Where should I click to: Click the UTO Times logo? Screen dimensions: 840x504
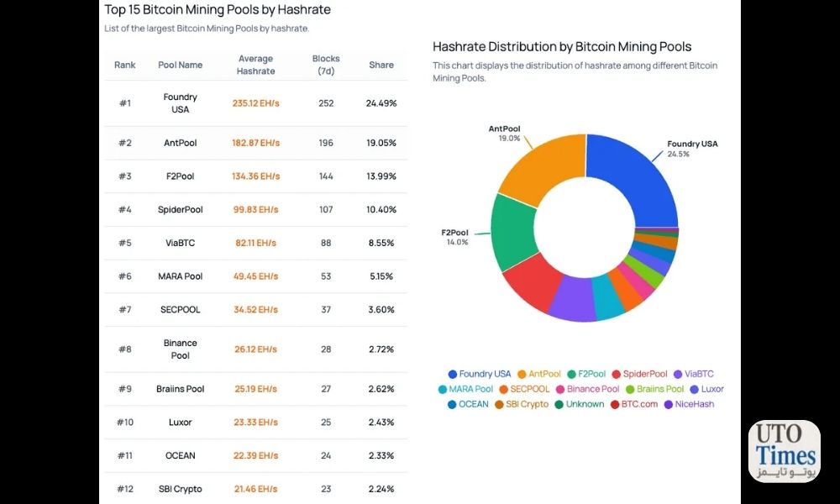785,452
